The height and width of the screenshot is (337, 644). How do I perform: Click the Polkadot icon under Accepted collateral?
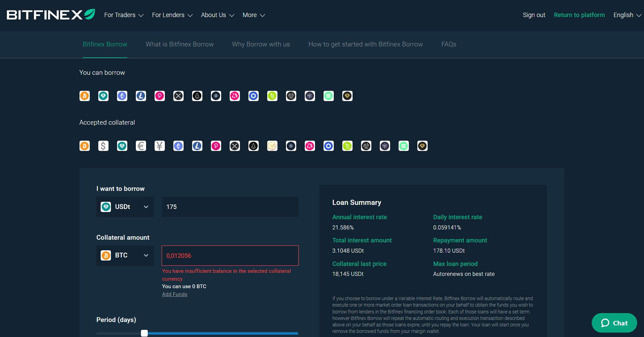pyautogui.click(x=216, y=146)
